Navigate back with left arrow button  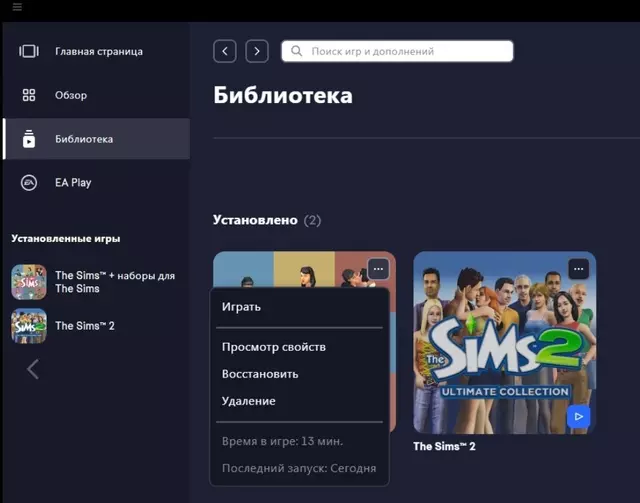225,51
